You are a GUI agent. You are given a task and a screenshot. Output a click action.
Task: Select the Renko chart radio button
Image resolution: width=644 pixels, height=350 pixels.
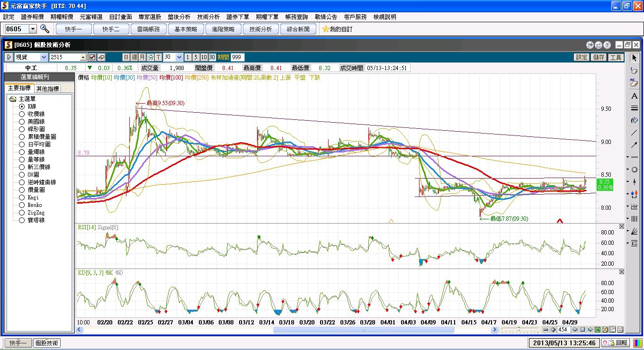tap(22, 205)
